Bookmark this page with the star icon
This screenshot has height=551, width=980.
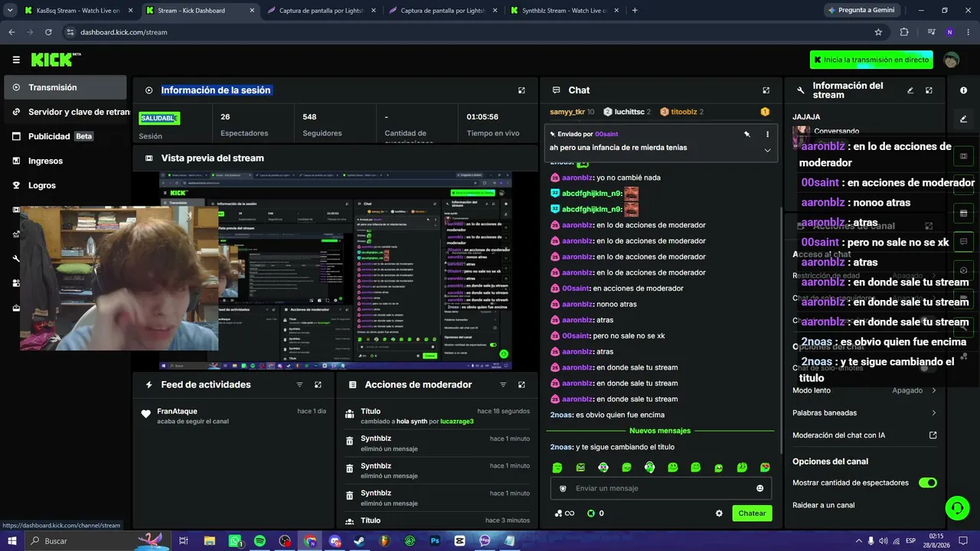tap(878, 32)
